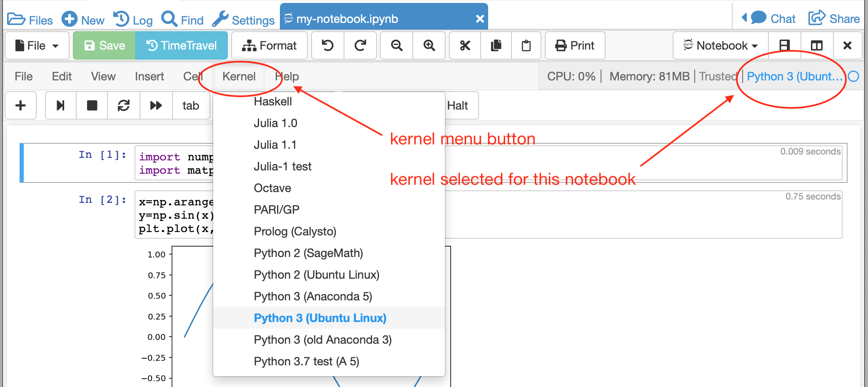The height and width of the screenshot is (387, 868).
Task: Click the copy icon in the toolbar
Action: 496,45
